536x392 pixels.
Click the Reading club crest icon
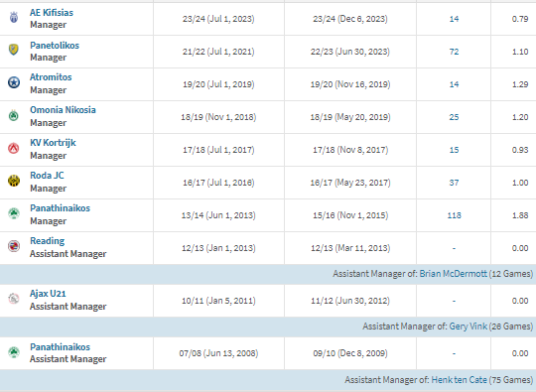coord(14,246)
